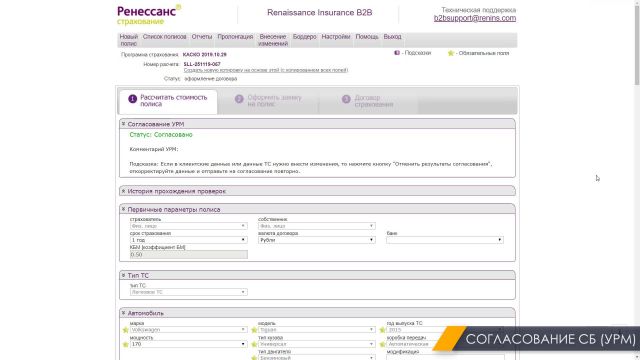Click the Статус: Согласовано text
640x360 pixels.
pyautogui.click(x=161, y=135)
